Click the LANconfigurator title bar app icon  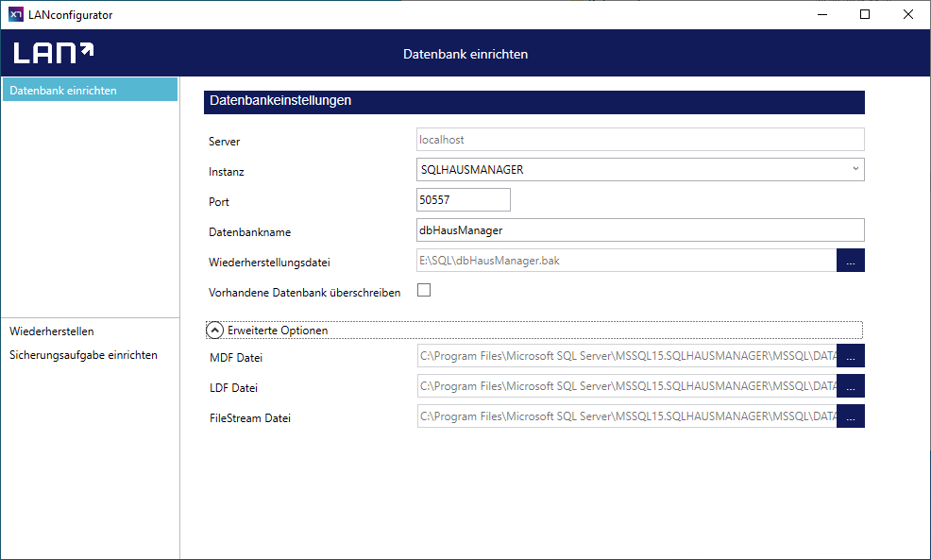16,14
